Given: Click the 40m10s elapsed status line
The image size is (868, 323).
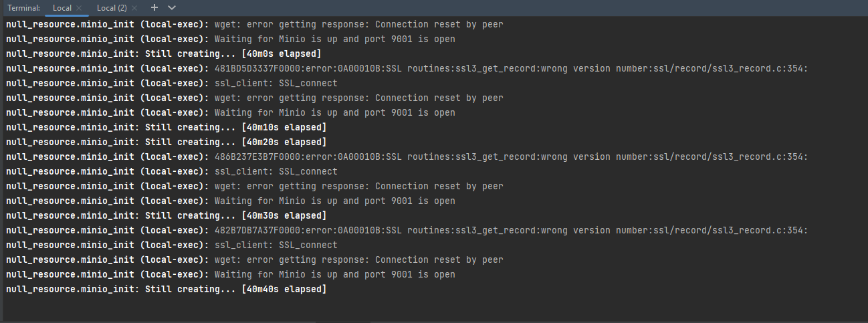Looking at the screenshot, I should pyautogui.click(x=166, y=127).
